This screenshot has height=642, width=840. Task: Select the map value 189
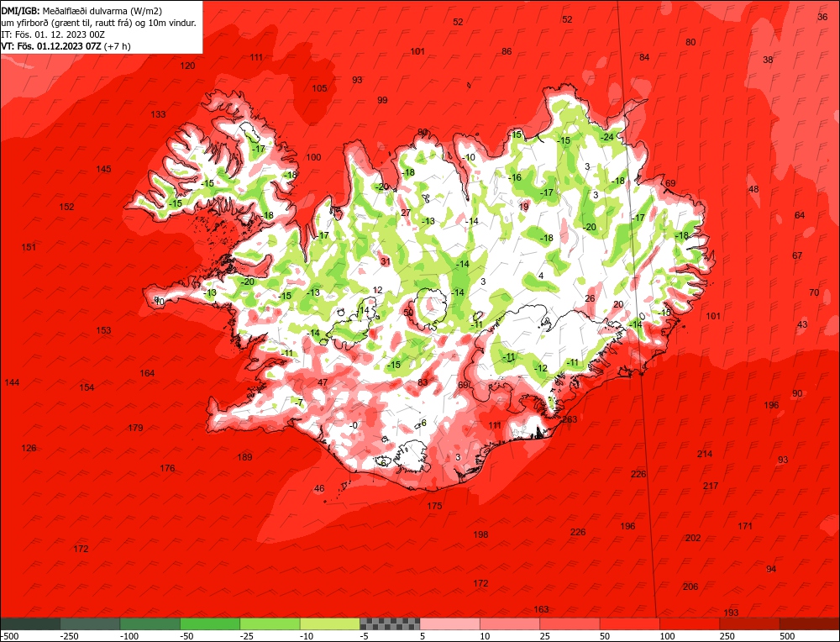tap(244, 457)
